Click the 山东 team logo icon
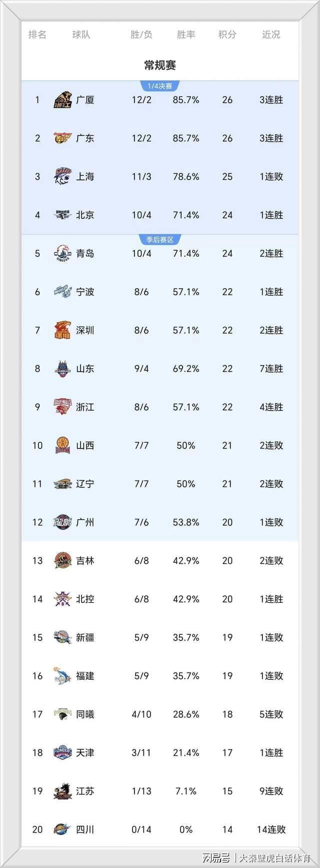320x868 pixels. pyautogui.click(x=63, y=369)
